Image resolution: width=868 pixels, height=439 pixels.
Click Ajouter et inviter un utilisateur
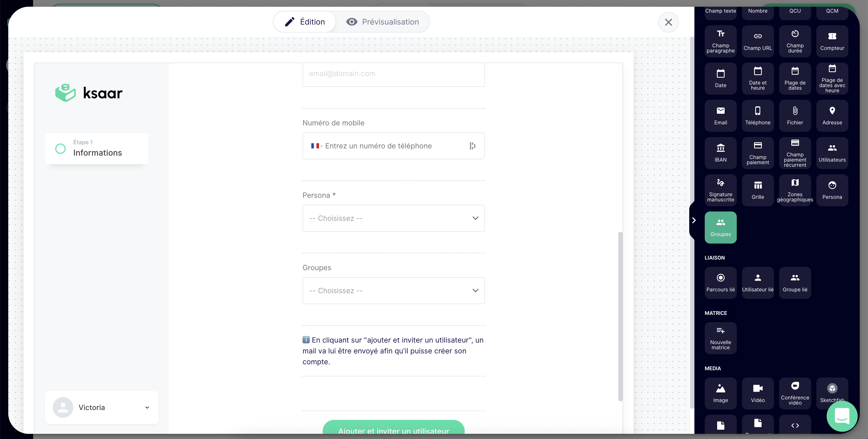(393, 427)
